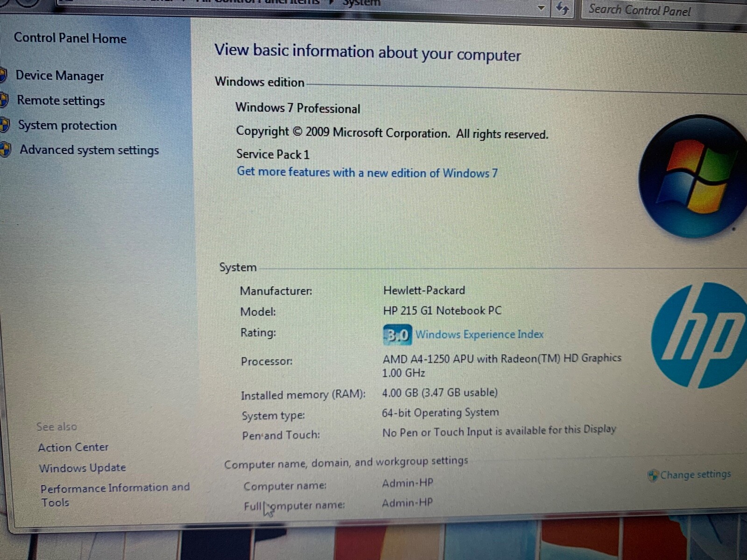The height and width of the screenshot is (560, 747).
Task: Open Windows Update under See also
Action: tap(82, 468)
